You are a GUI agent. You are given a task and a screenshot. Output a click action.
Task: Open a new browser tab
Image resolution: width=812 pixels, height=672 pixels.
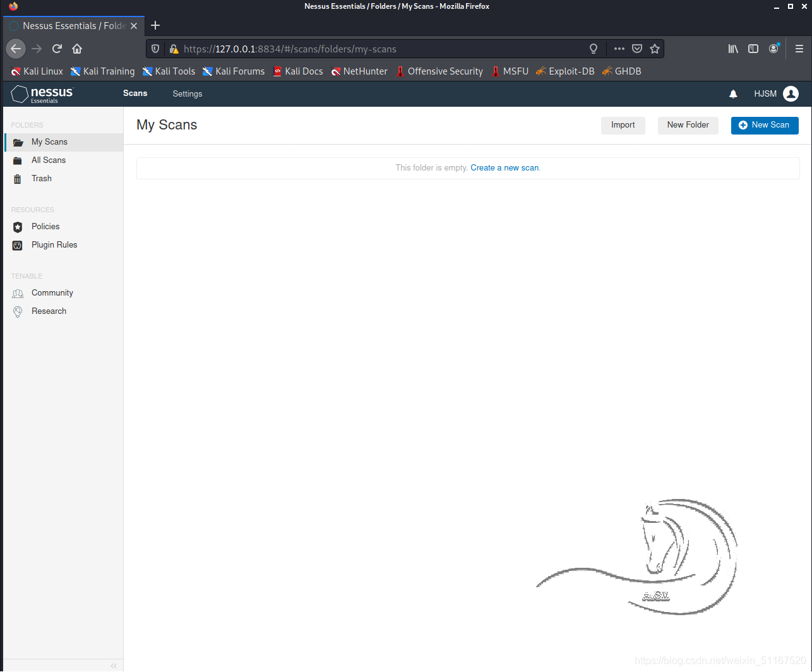pos(155,25)
